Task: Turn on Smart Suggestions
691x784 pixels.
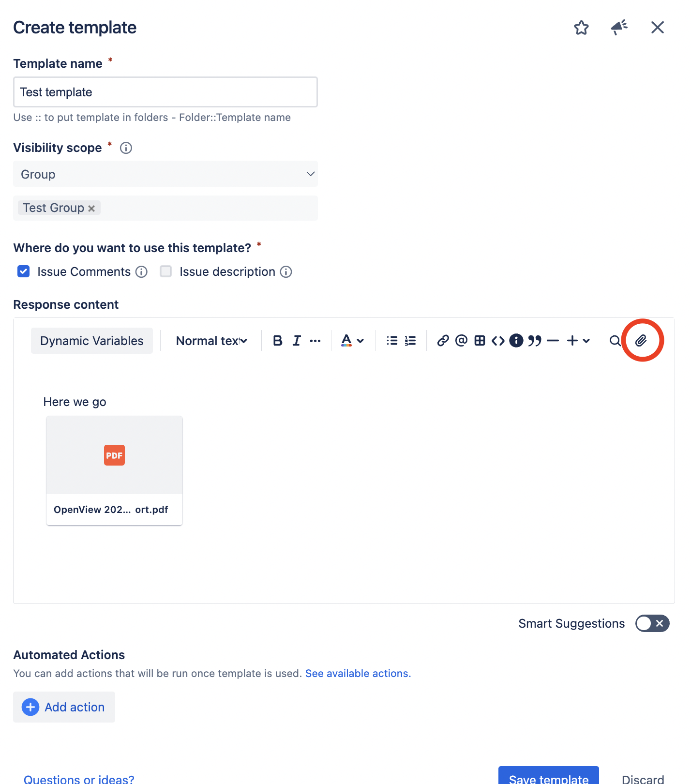Action: [652, 623]
